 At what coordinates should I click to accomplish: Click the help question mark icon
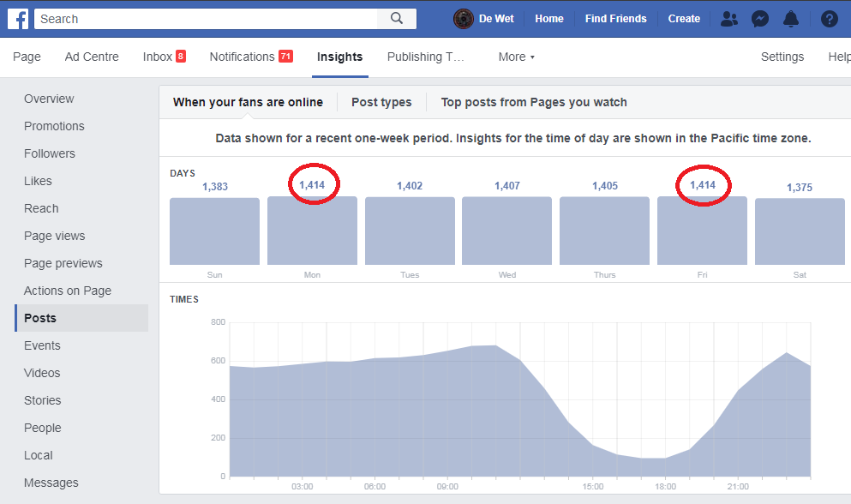[830, 19]
